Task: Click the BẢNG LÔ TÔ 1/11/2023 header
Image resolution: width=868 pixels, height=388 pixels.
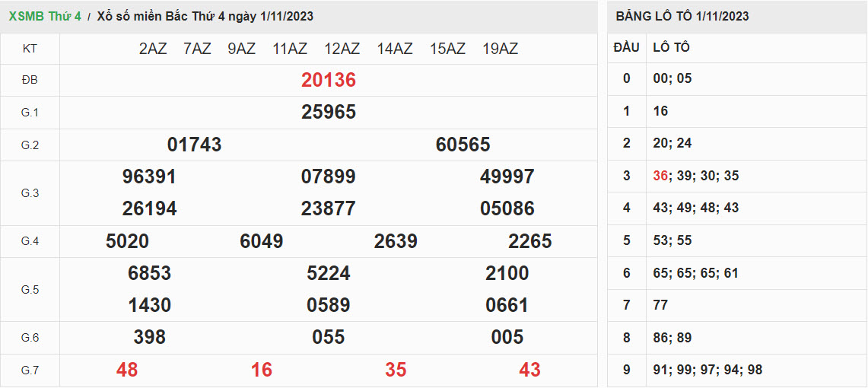Action: (x=682, y=16)
